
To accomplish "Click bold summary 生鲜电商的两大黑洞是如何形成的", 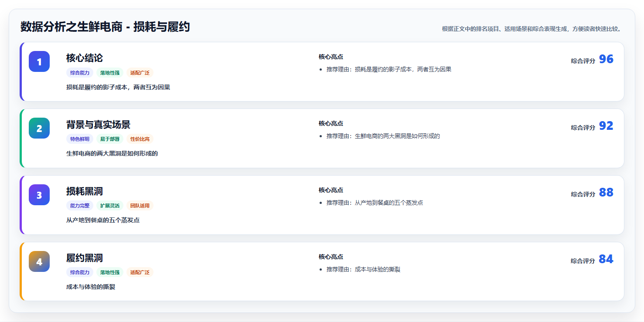I will tap(112, 153).
